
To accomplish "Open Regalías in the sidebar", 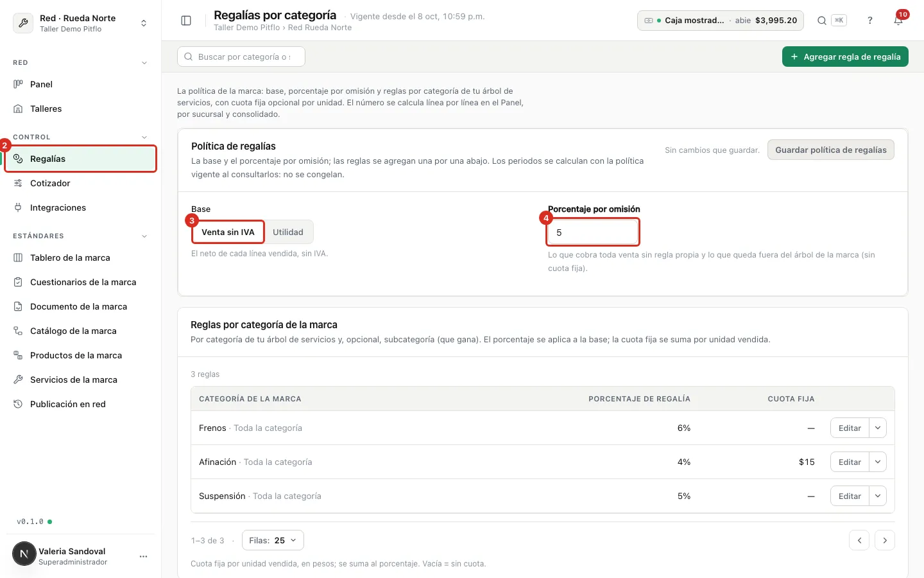I will pyautogui.click(x=81, y=159).
